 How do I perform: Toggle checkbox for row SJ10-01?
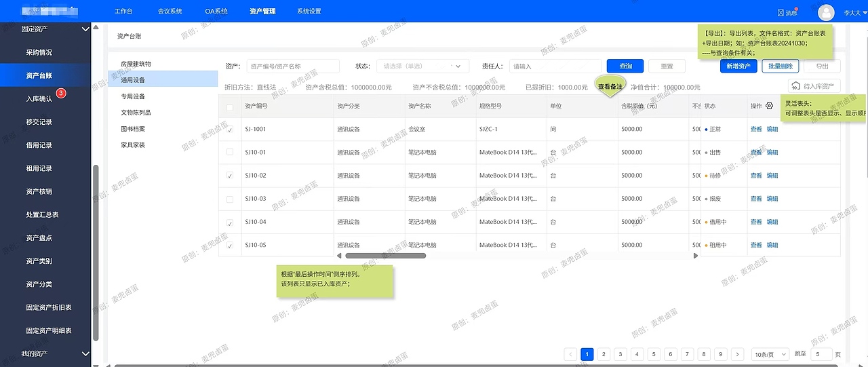230,152
